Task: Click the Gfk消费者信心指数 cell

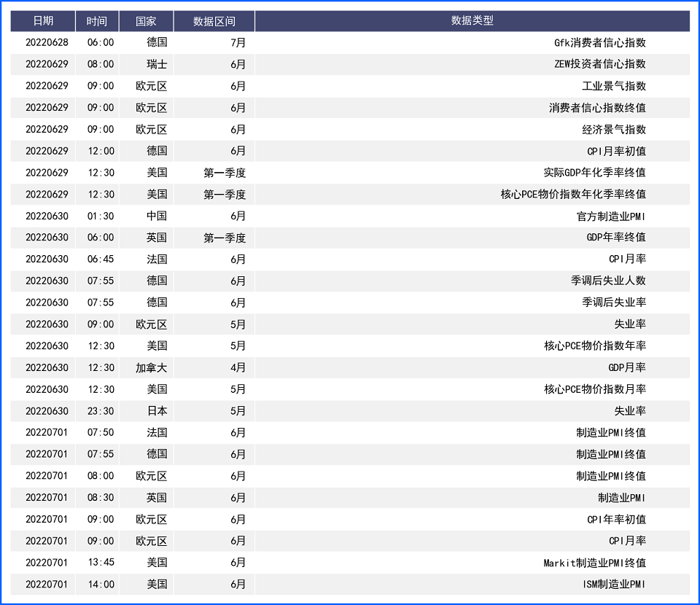Action: coord(600,42)
